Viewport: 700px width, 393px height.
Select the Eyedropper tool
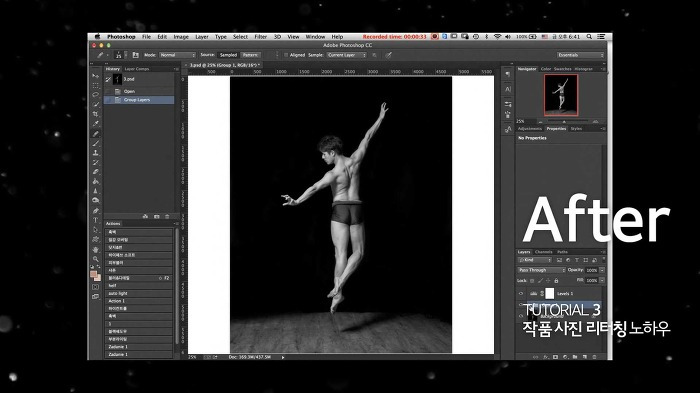(x=96, y=124)
